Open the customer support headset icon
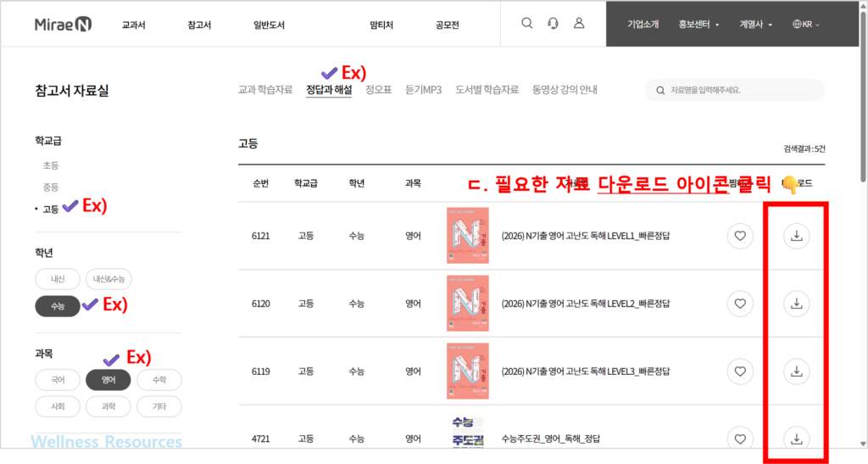This screenshot has height=464, width=868. (553, 23)
